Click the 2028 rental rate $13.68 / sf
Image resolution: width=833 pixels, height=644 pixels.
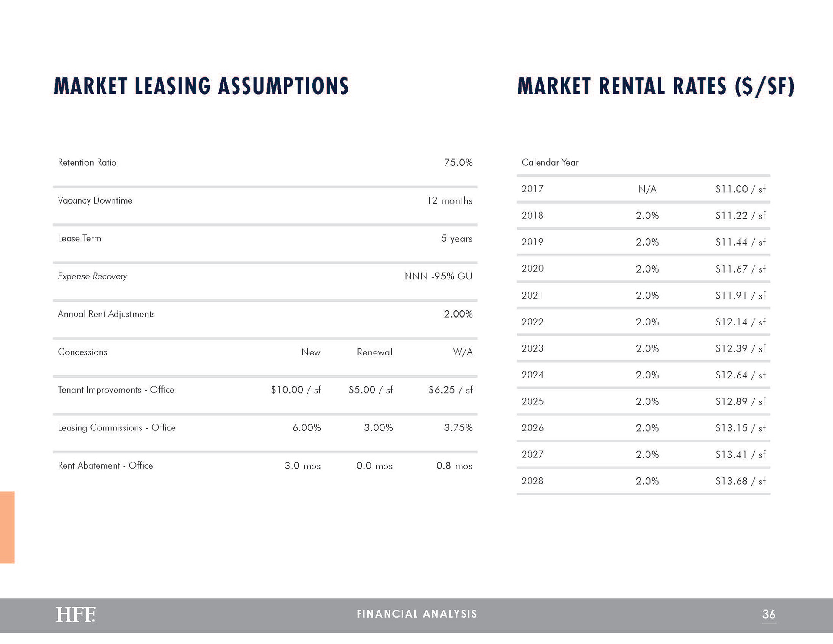pyautogui.click(x=740, y=481)
